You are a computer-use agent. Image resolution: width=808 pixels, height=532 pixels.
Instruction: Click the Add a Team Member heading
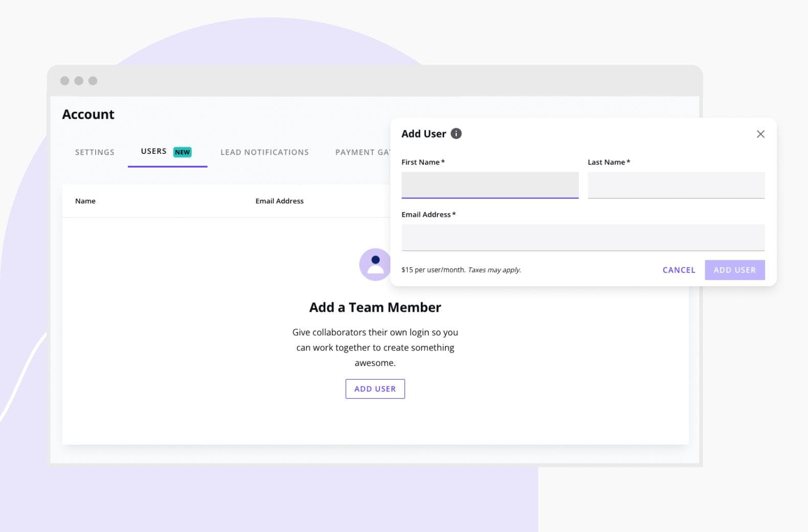click(x=375, y=307)
